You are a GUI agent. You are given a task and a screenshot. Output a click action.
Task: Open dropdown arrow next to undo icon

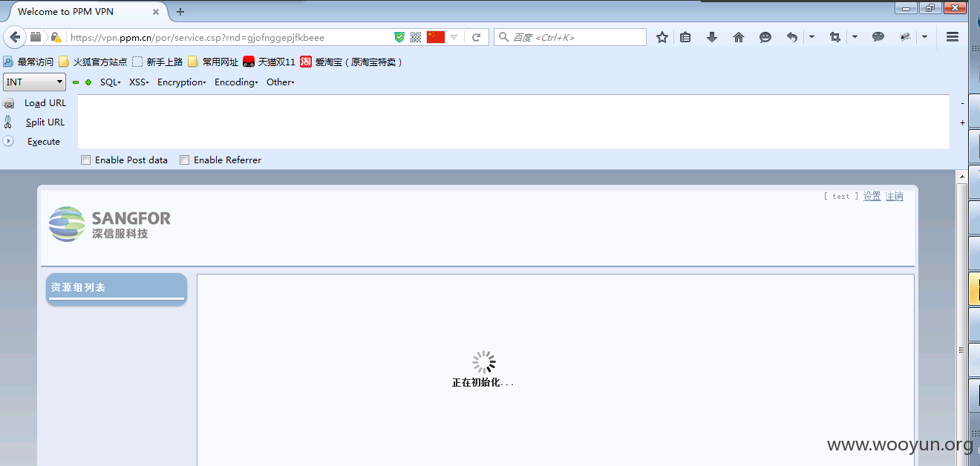coord(811,37)
